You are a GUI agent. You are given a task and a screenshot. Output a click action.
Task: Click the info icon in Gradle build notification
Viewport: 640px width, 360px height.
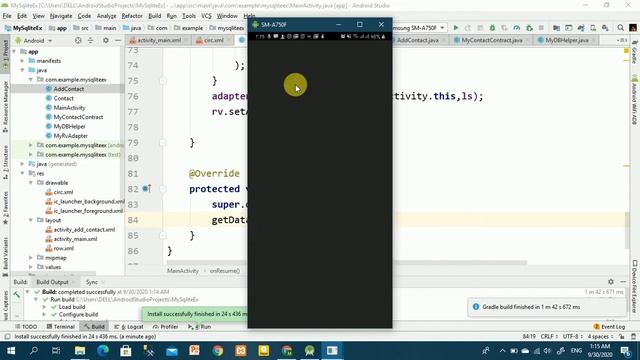tap(476, 307)
